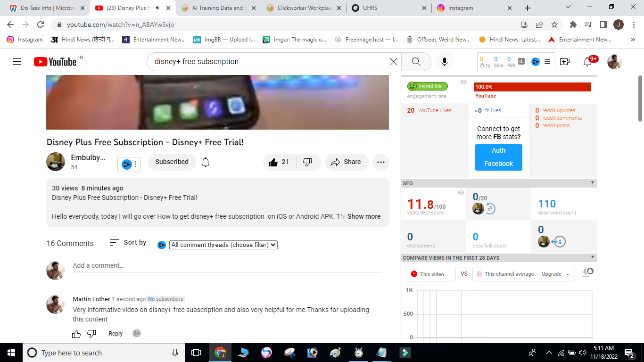
Task: Switch to the Instagram tab
Action: click(475, 8)
